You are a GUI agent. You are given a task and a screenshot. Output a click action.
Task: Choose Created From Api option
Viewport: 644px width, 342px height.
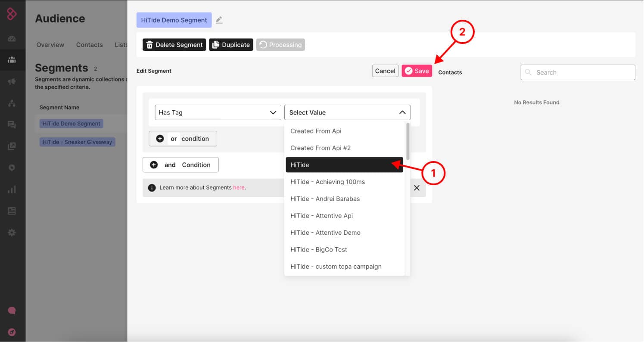[345, 131]
